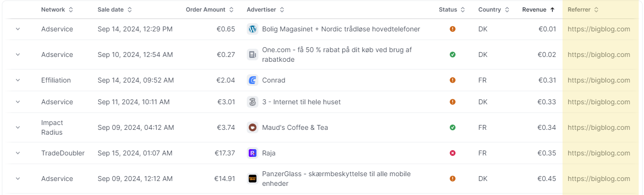Click the PanzerGlass advertiser logo icon

(x=252, y=179)
